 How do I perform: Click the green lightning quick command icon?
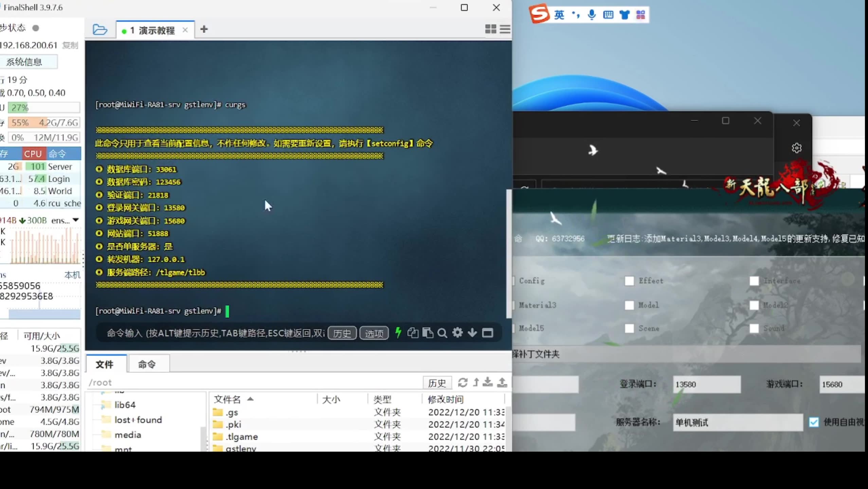pyautogui.click(x=398, y=332)
